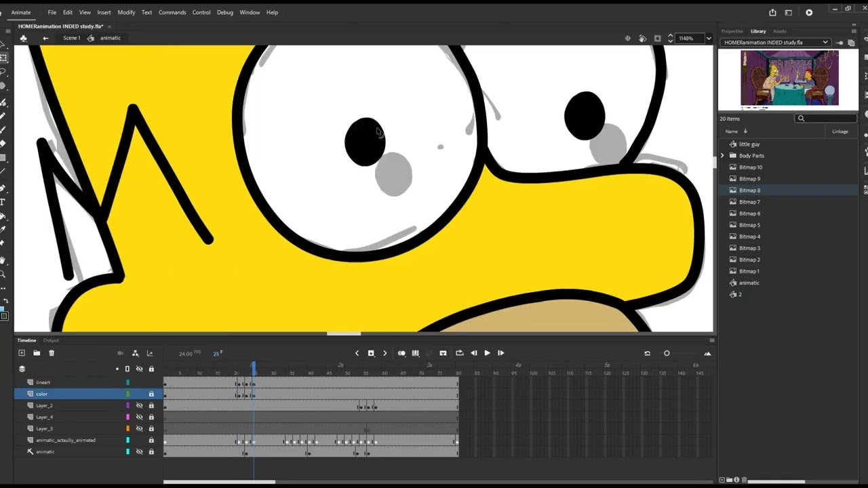Toggle outline view for all layers

pos(127,369)
